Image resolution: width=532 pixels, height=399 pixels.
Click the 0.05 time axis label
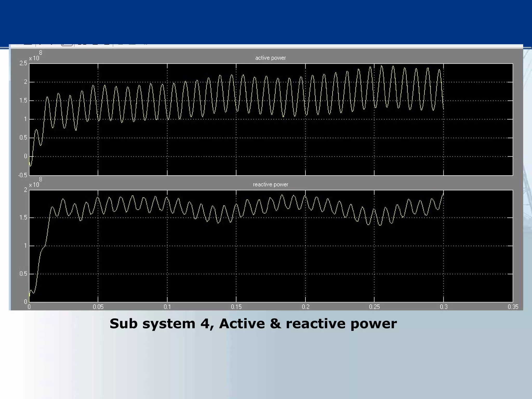98,307
